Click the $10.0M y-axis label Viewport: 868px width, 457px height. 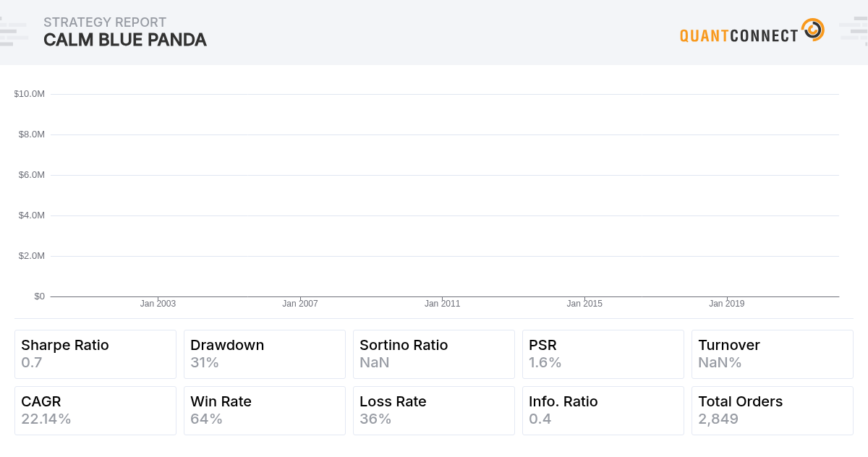(x=30, y=94)
